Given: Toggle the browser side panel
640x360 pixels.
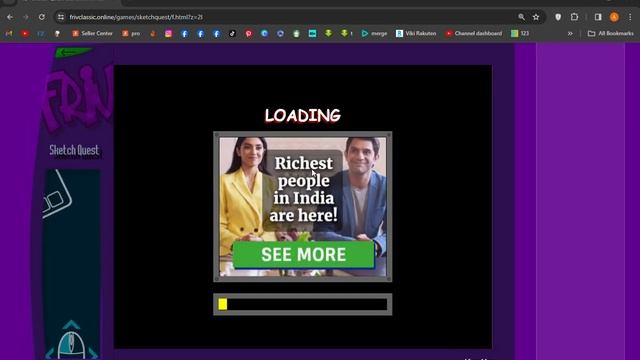Looking at the screenshot, I should pos(598,17).
